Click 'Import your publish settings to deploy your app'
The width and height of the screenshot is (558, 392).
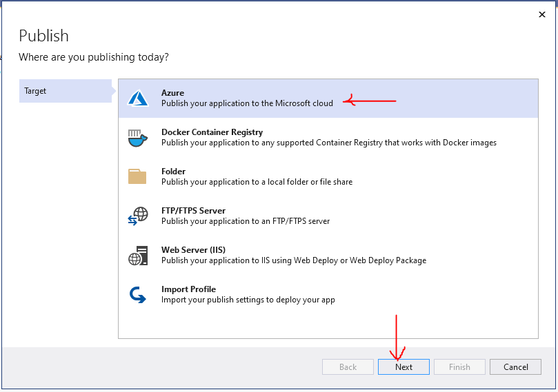tap(248, 300)
